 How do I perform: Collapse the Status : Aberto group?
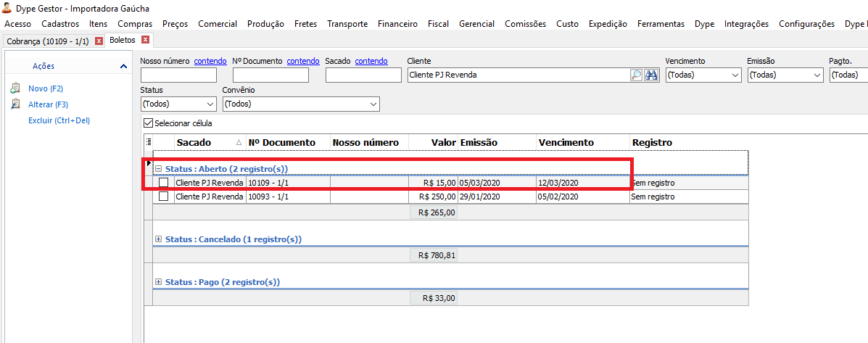158,169
